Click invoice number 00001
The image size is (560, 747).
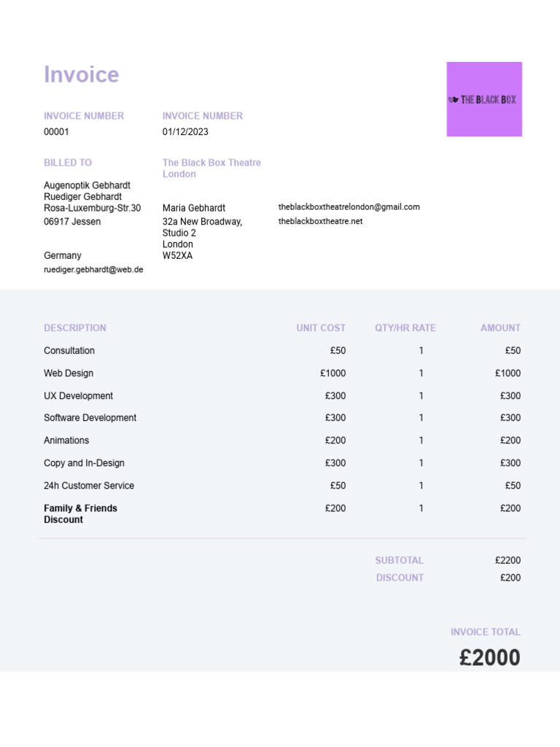[x=56, y=131]
